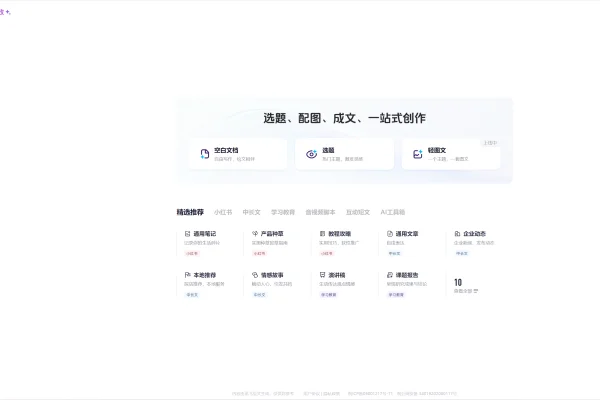
Task: Click the 中长文 tag under 本地推荐
Action: pyautogui.click(x=192, y=295)
